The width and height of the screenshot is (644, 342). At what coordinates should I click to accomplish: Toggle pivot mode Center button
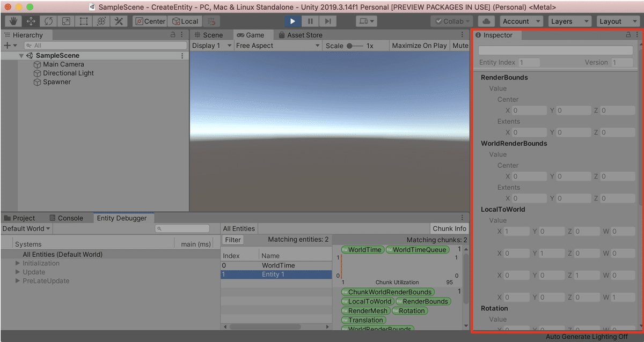(150, 21)
